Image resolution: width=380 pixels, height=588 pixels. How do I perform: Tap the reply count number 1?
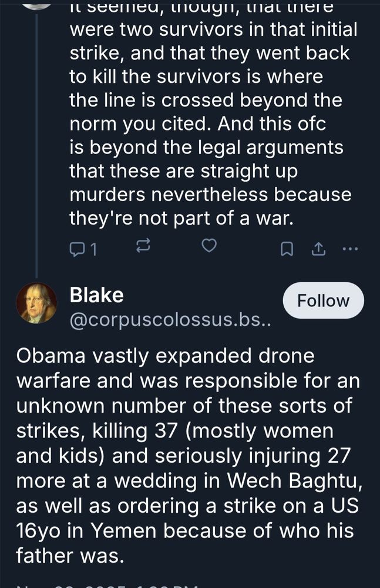pyautogui.click(x=93, y=249)
